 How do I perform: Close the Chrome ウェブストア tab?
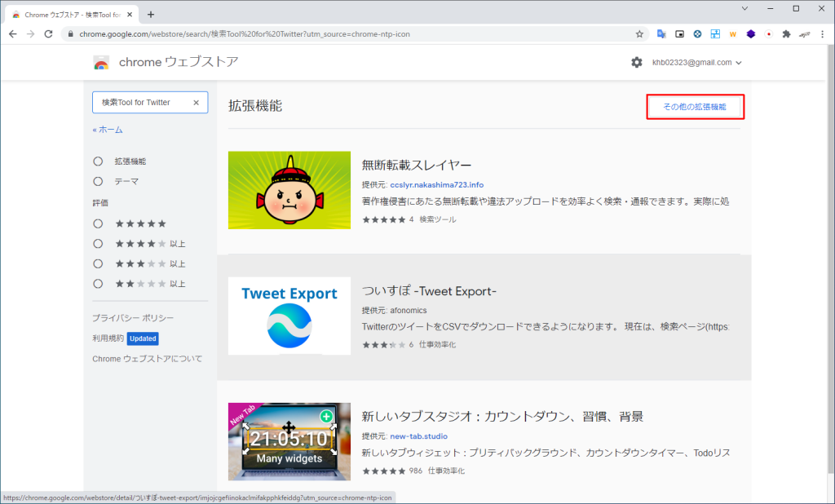[130, 15]
